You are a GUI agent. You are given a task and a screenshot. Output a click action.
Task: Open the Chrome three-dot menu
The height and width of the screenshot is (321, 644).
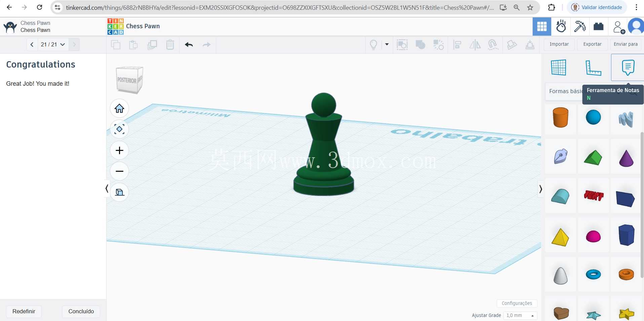pyautogui.click(x=636, y=7)
